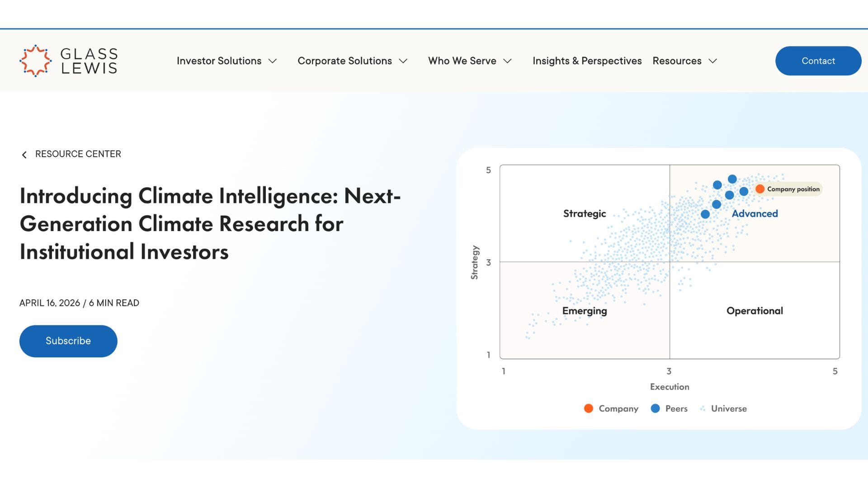Click a blue Peers dot in Advanced quadrant
The width and height of the screenshot is (868, 488).
point(732,178)
